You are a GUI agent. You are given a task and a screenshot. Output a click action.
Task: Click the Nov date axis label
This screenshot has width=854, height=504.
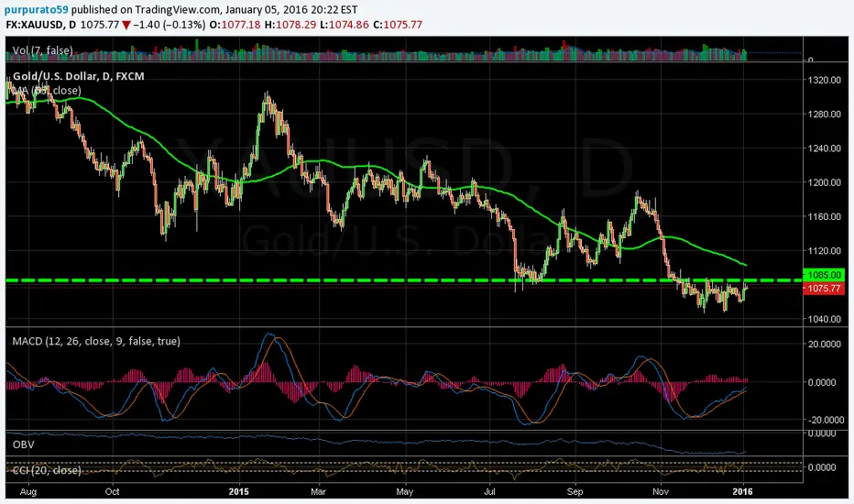[660, 491]
